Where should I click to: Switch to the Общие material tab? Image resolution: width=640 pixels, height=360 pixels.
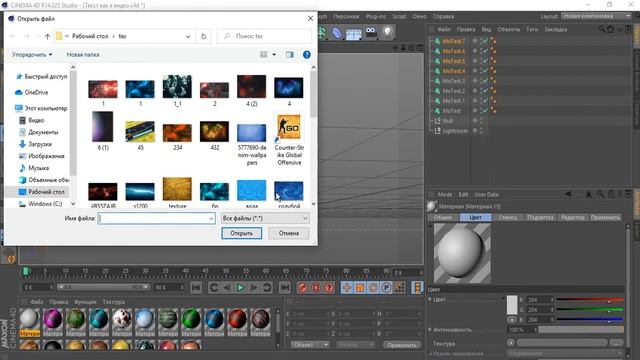click(442, 218)
